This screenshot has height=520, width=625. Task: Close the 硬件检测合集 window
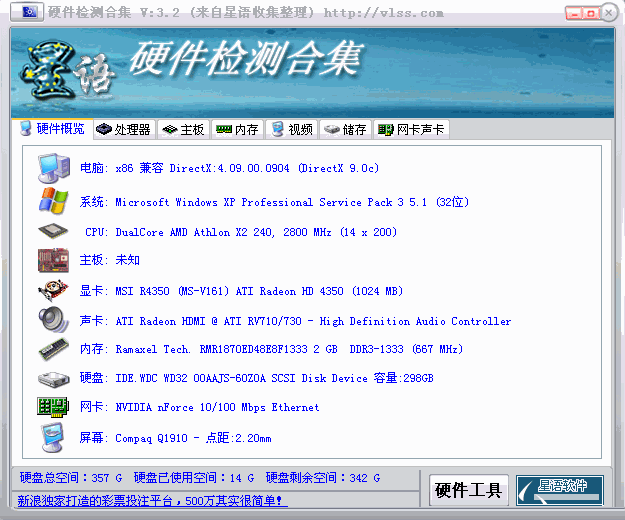[609, 13]
